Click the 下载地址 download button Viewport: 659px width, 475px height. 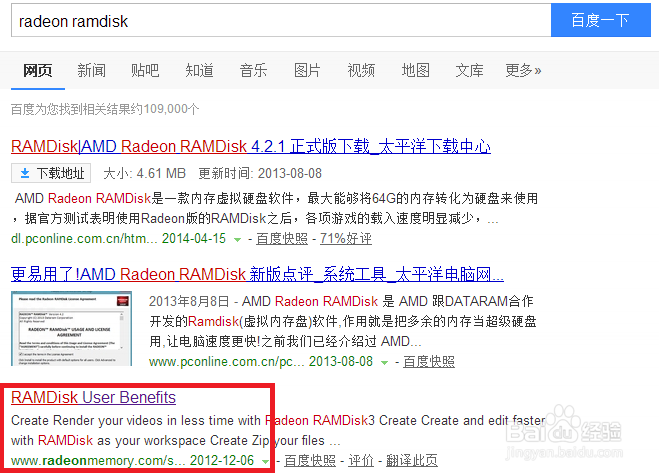51,173
